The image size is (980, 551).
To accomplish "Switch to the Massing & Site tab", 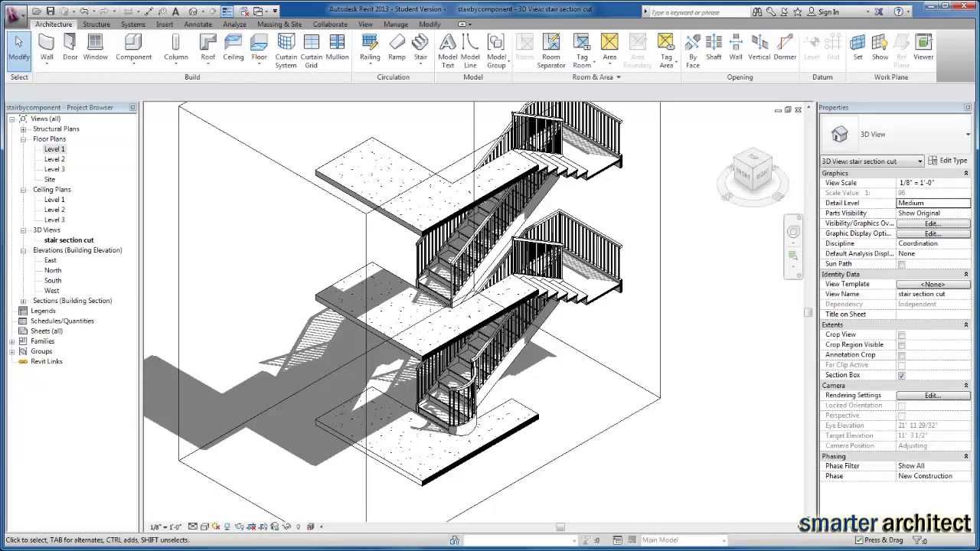I will 279,24.
